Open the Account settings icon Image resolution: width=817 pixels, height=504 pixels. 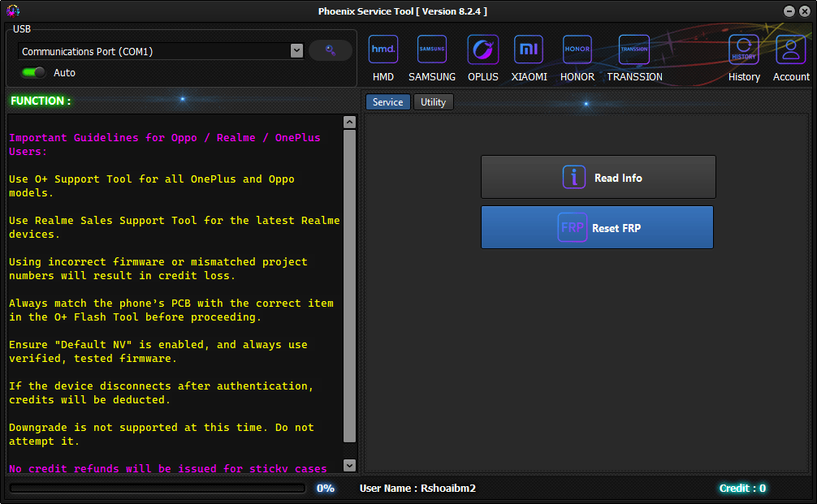(x=790, y=50)
